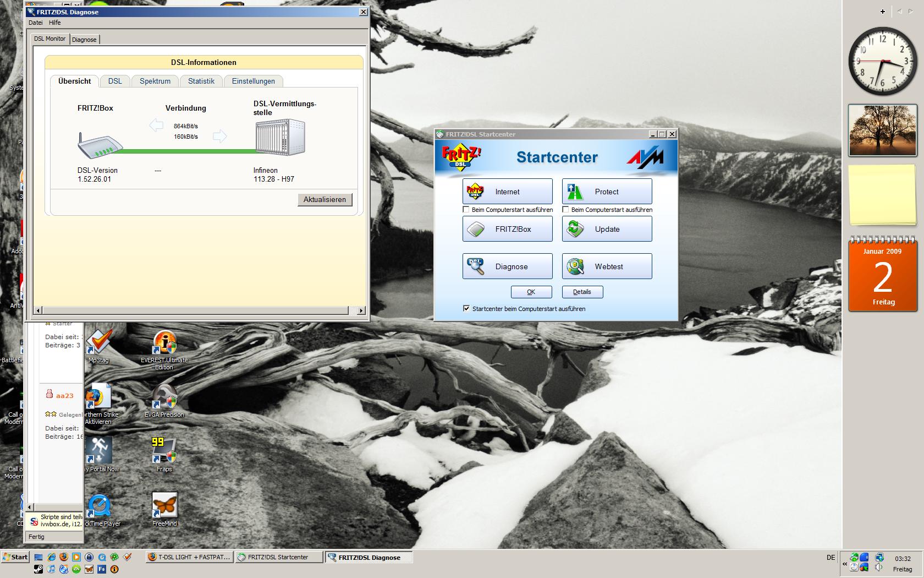Click the FRITZ!Box router image
This screenshot has width=924, height=578.
pyautogui.click(x=101, y=146)
